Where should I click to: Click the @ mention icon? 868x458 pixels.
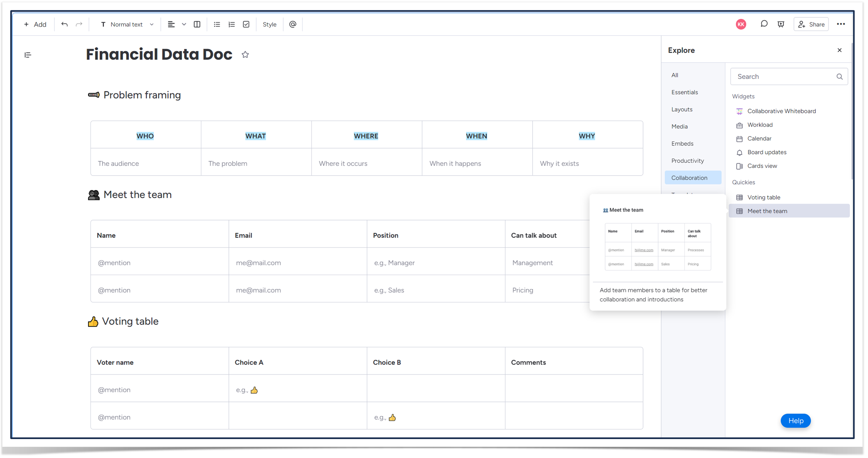pos(293,24)
